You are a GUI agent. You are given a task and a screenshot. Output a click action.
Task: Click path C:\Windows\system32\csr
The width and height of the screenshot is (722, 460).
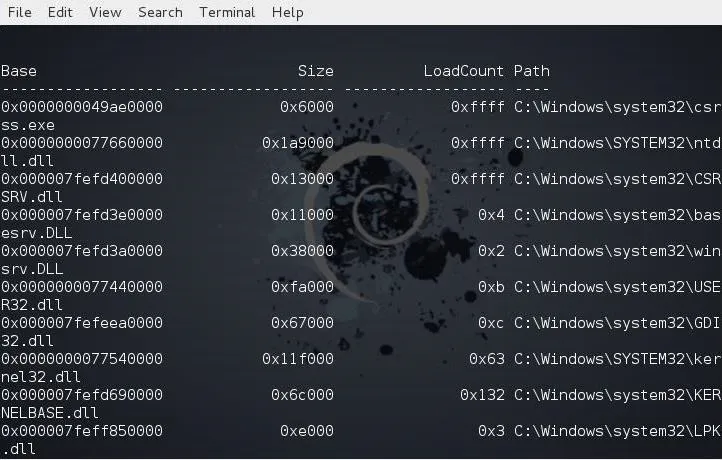(617, 107)
